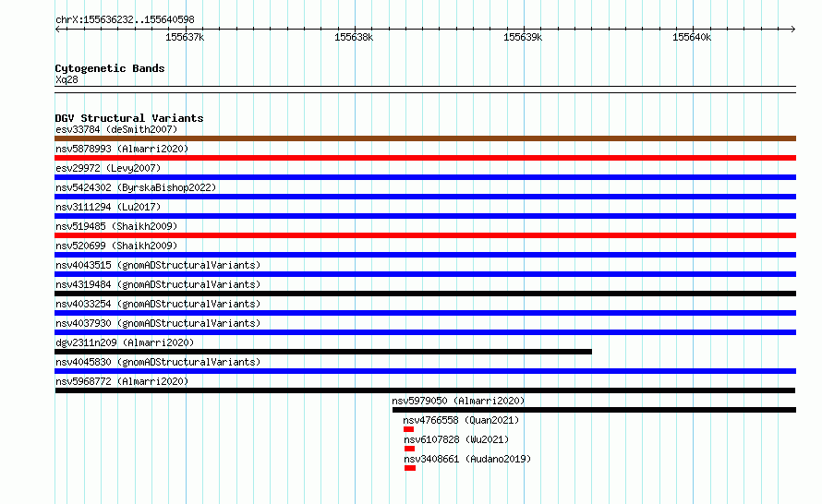Open nsv4033254 (gnomADStructuralVariants) label
Viewport: 822px width, 504px height.
coord(158,304)
